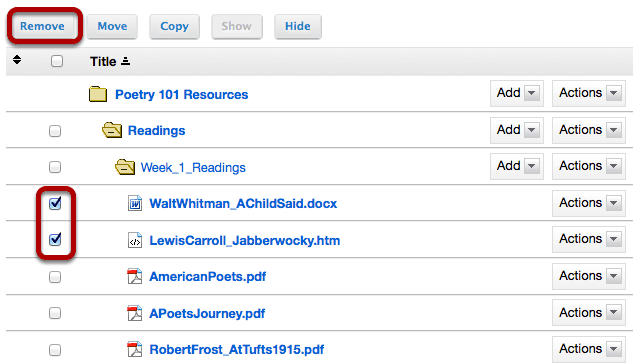
Task: Click the Poetry 101 Resources folder icon
Action: click(x=98, y=94)
